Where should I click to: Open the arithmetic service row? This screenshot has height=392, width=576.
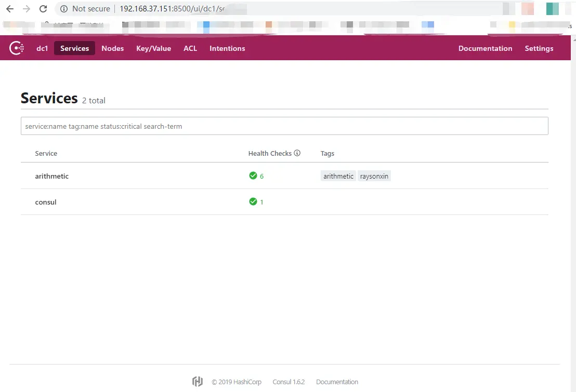pos(284,176)
